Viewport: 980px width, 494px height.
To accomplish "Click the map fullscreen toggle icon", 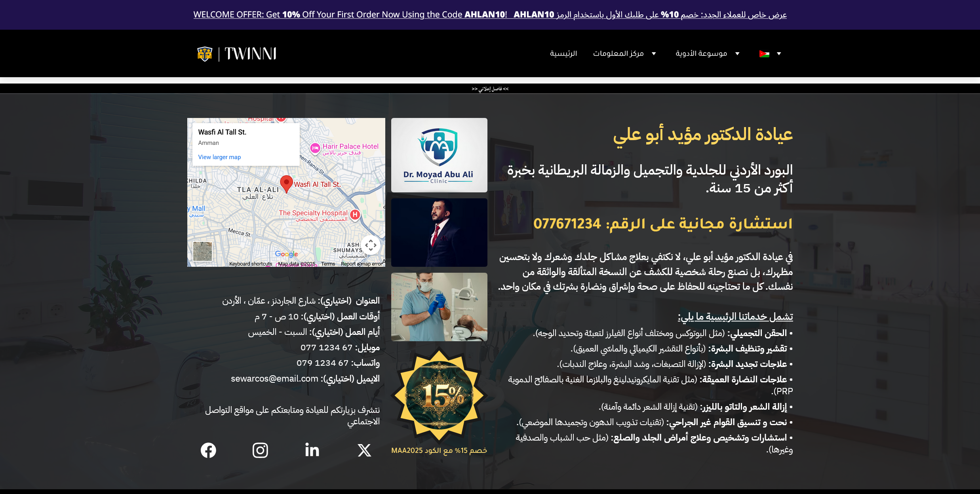I will coord(371,245).
